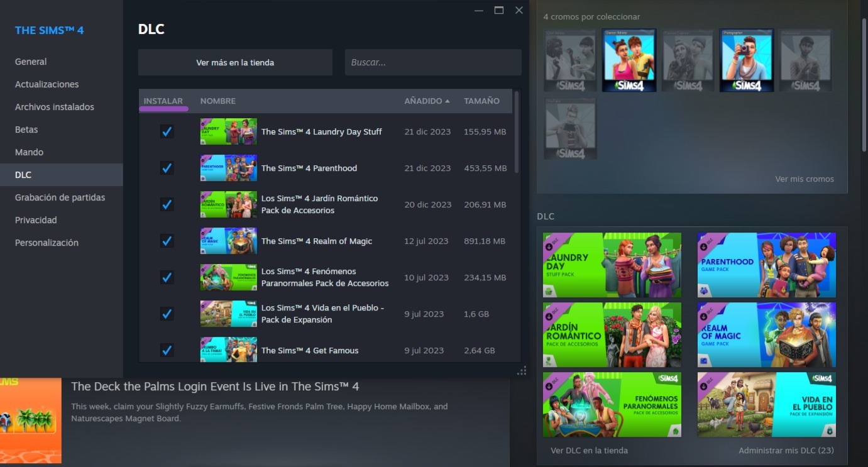Click the Laundry Day Stuff Pack banner
Image resolution: width=868 pixels, height=467 pixels.
coord(612,265)
